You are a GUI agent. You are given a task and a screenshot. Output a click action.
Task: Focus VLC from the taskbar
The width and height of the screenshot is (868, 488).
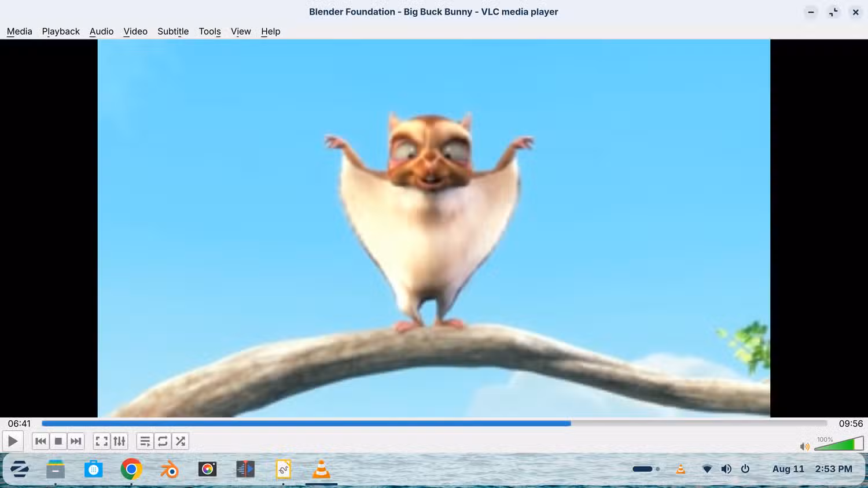pyautogui.click(x=321, y=469)
